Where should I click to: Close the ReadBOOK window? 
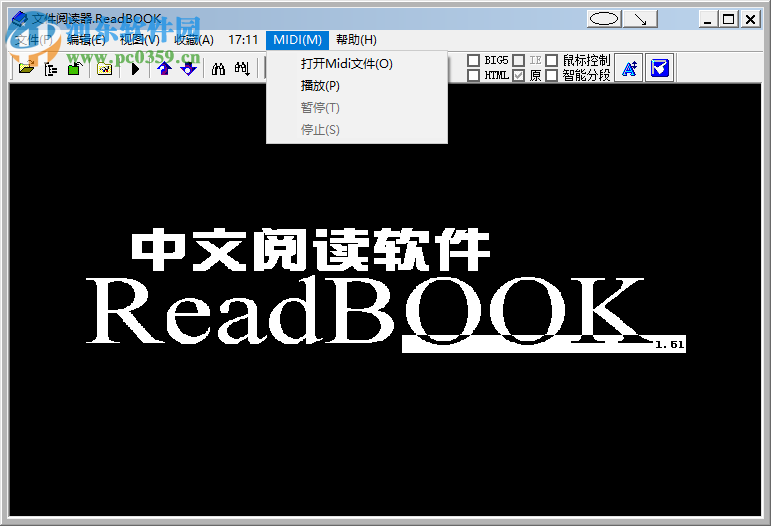click(x=750, y=19)
